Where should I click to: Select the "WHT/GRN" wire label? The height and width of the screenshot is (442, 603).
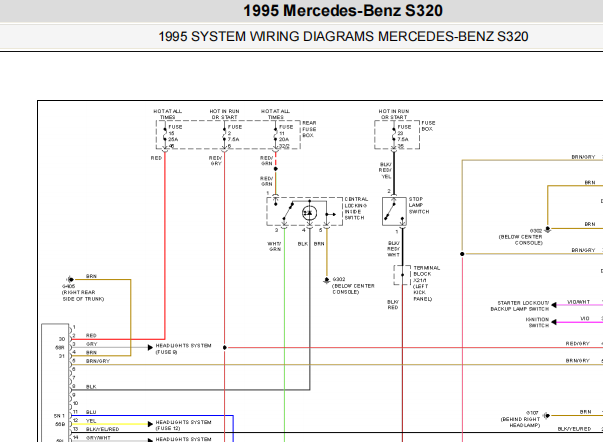pos(274,247)
